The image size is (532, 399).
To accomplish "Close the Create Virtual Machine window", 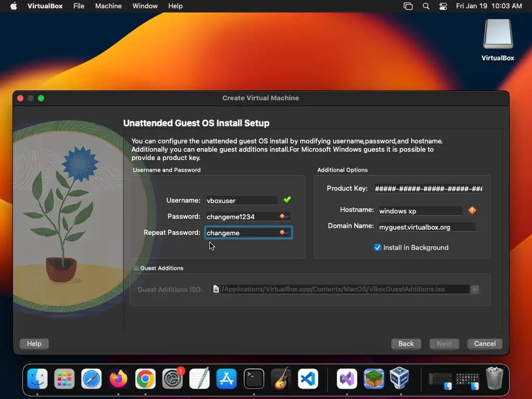I will 20,98.
